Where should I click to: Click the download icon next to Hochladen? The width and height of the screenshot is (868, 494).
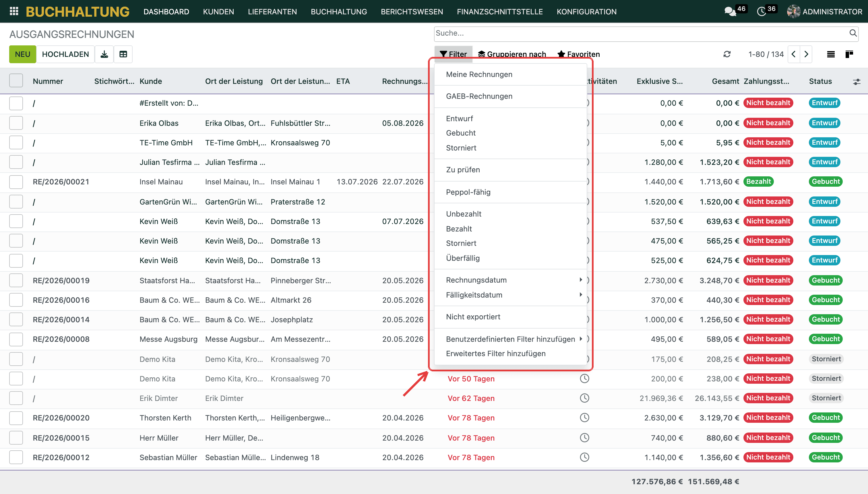point(104,54)
